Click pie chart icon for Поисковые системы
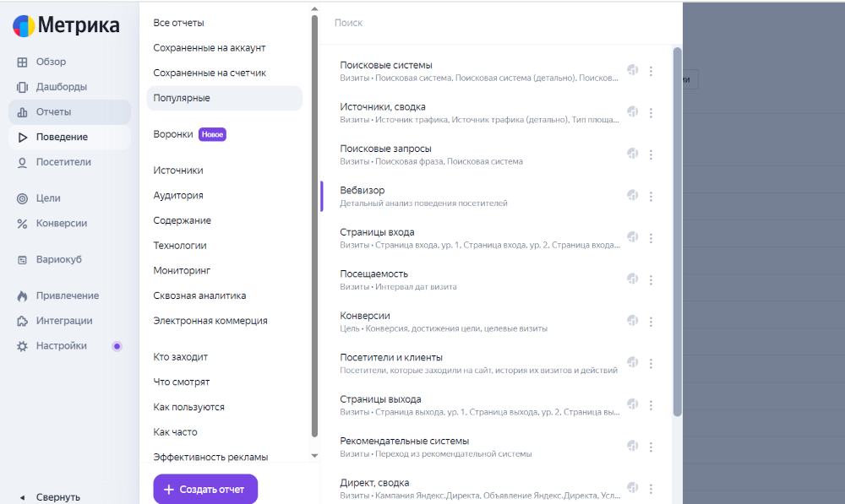This screenshot has width=845, height=504. [633, 70]
